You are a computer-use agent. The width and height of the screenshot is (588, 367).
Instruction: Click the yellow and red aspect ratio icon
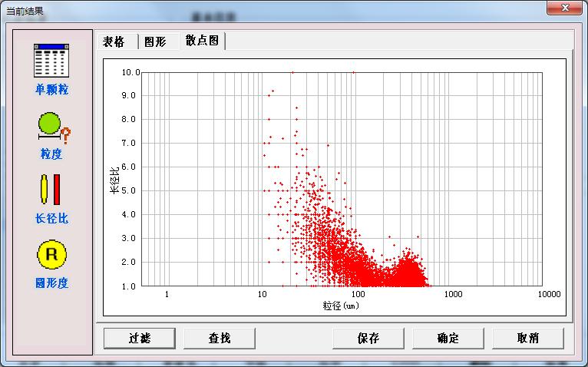(x=51, y=190)
